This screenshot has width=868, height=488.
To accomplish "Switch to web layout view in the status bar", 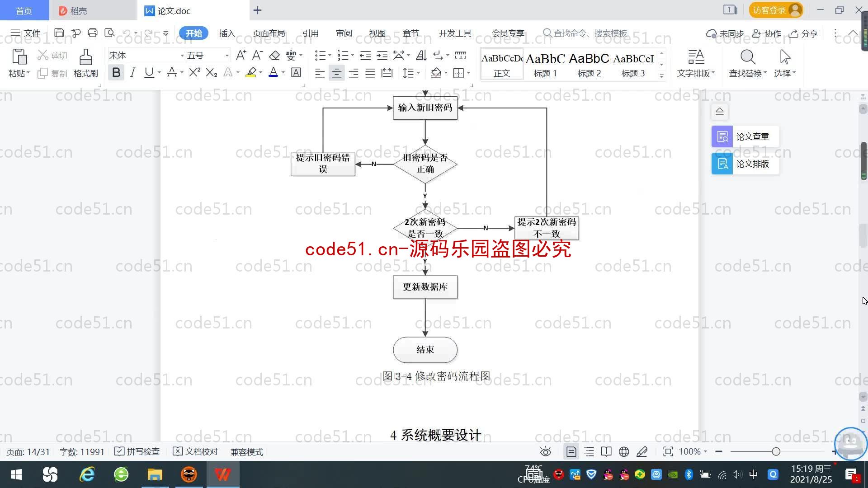I will [624, 451].
